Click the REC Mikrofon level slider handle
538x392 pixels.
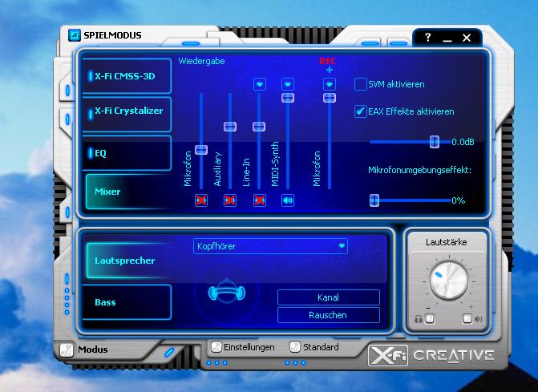click(330, 98)
